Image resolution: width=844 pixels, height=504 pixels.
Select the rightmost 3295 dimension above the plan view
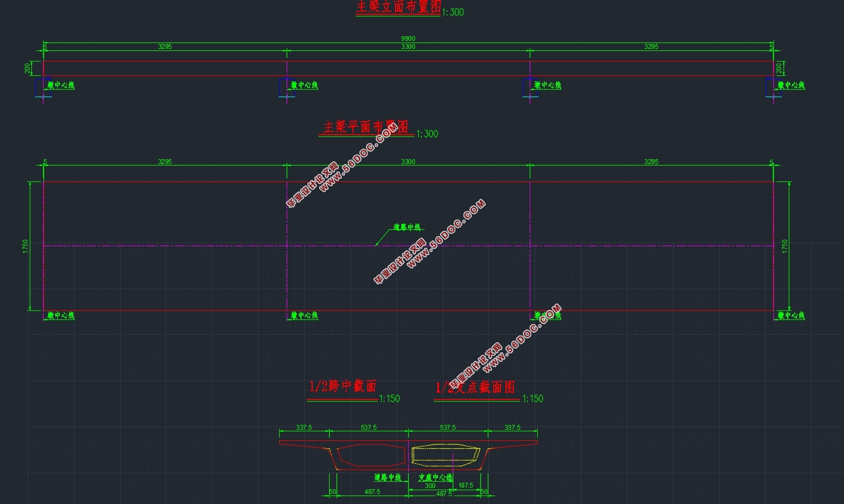pyautogui.click(x=651, y=162)
